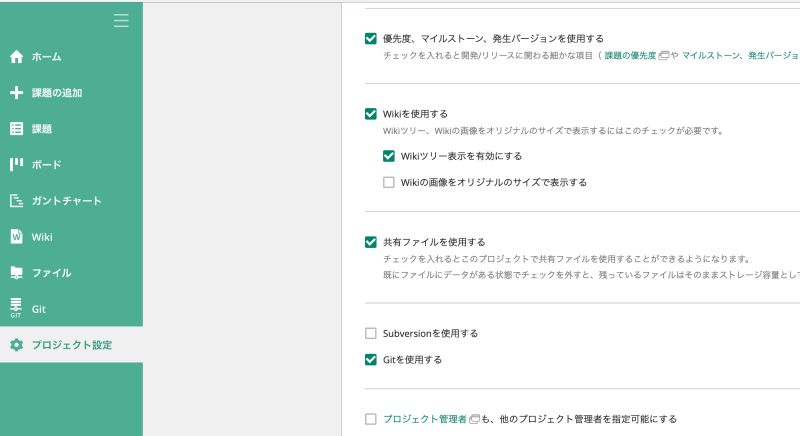
Task: Click the project settings gear icon
Action: pyautogui.click(x=16, y=345)
